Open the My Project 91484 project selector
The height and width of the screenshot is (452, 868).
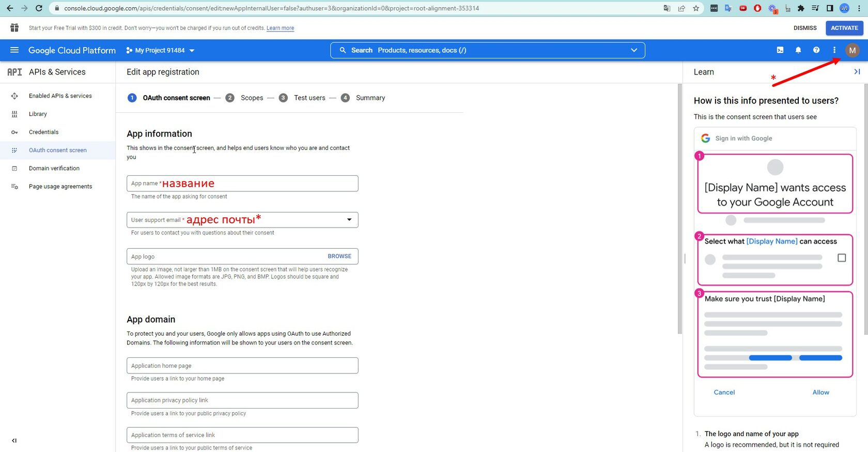point(160,50)
